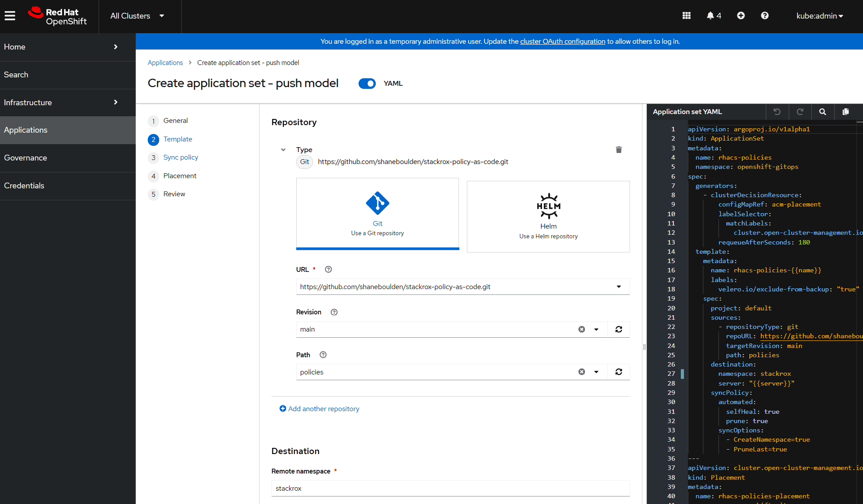Viewport: 863px width, 504px height.
Task: Click YAML line 20 project: default
Action: point(741,308)
